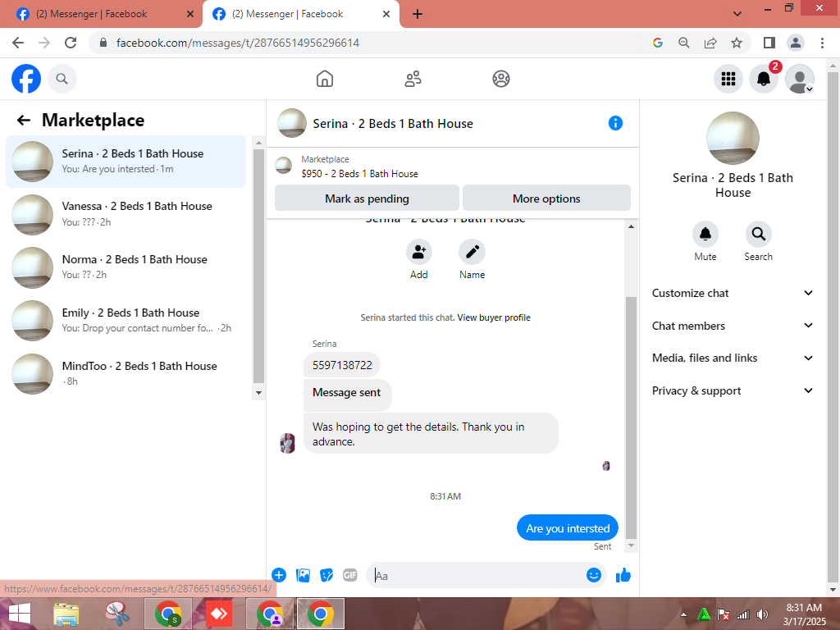Screen dimensions: 840x630
Task: Click the address bar URL
Action: coord(238,43)
